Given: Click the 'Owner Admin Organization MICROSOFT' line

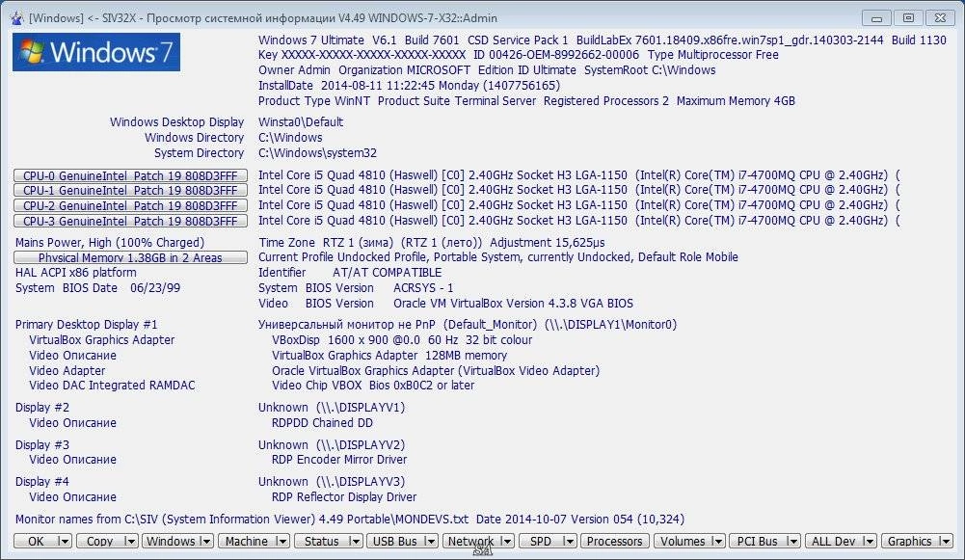Looking at the screenshot, I should 487,70.
